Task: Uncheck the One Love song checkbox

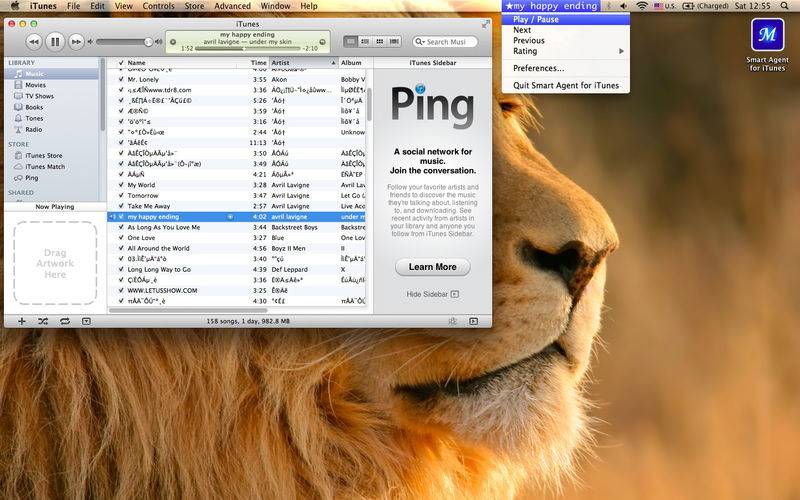Action: point(121,238)
